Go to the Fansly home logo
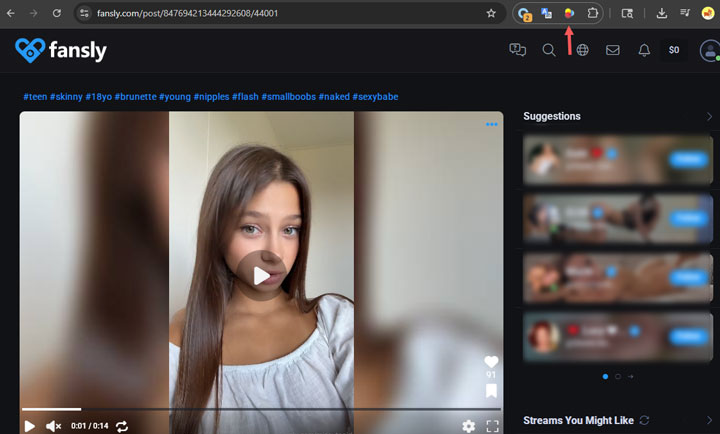This screenshot has height=434, width=720. 61,51
